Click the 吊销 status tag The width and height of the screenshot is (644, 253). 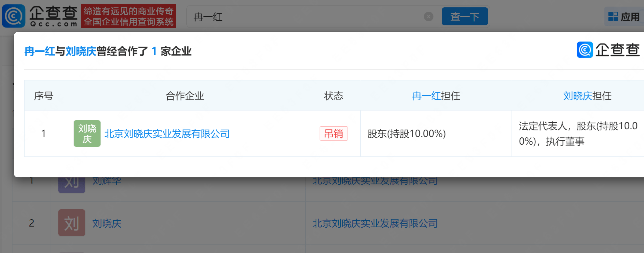tap(334, 134)
